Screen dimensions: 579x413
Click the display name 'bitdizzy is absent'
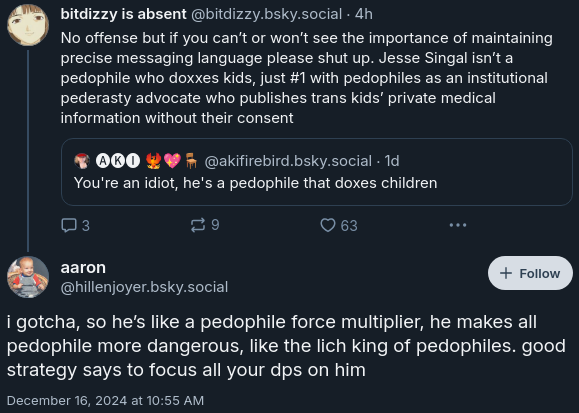(123, 14)
